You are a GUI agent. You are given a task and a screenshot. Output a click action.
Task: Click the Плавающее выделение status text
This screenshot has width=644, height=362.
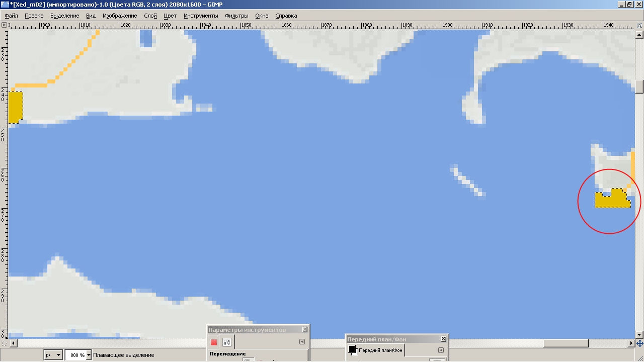(x=123, y=355)
